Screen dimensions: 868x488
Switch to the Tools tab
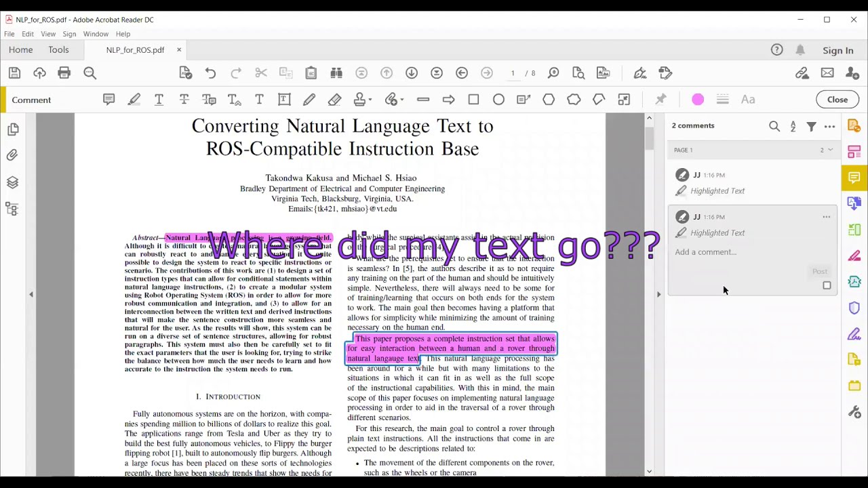coord(58,49)
